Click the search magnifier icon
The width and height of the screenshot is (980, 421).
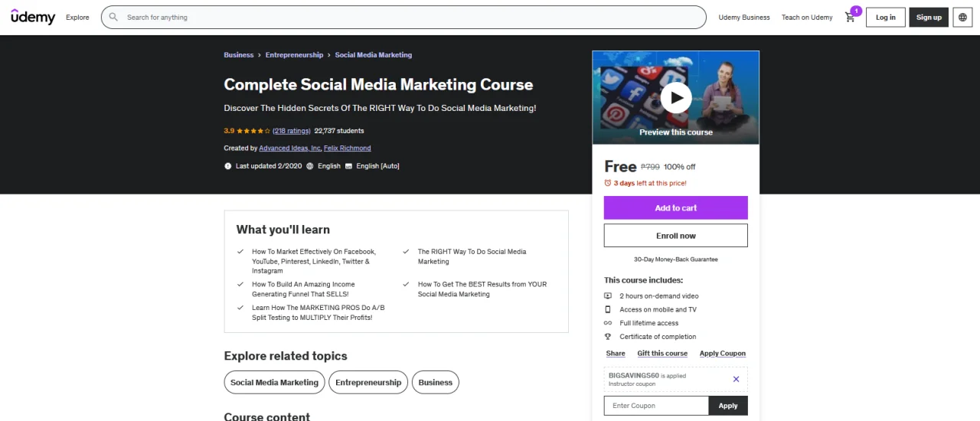[x=113, y=17]
